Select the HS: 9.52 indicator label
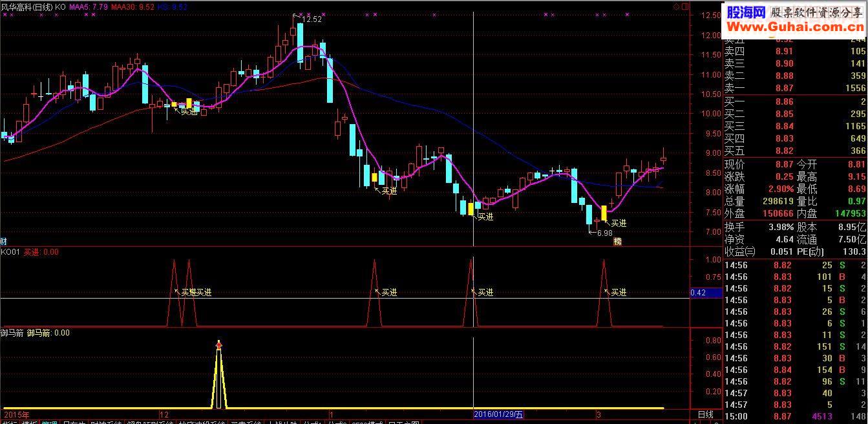 click(x=172, y=6)
